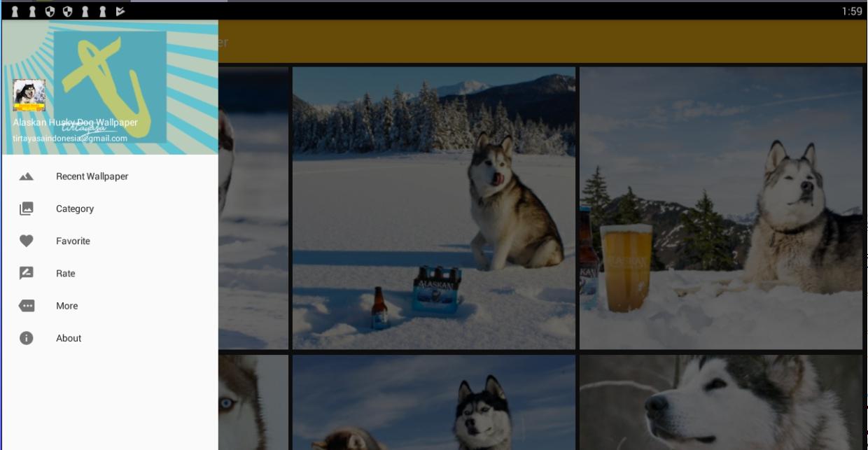Open the white husky close-up thumbnail
The image size is (868, 450).
(x=721, y=402)
